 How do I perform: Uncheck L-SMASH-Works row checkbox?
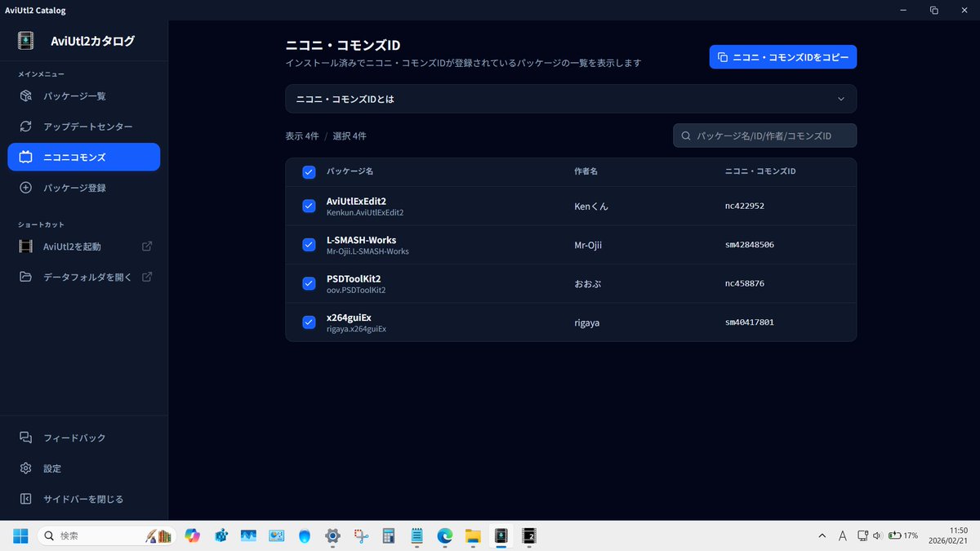(309, 245)
